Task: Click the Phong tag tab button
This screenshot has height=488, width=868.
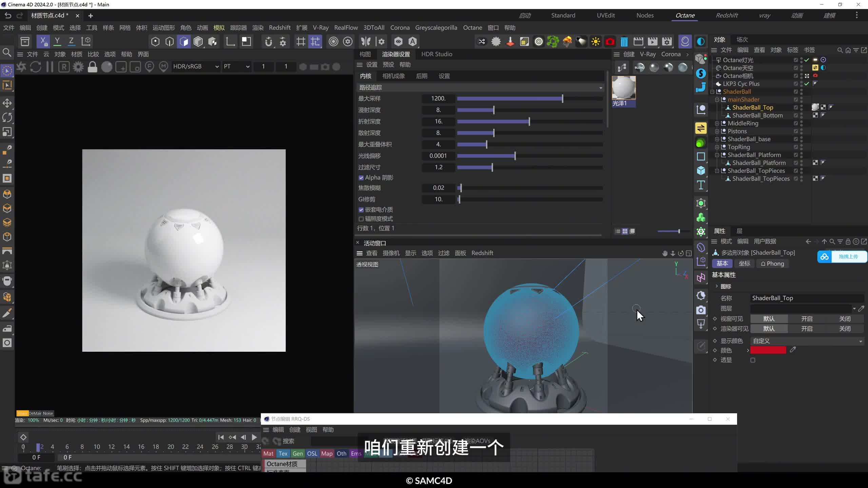Action: click(772, 264)
